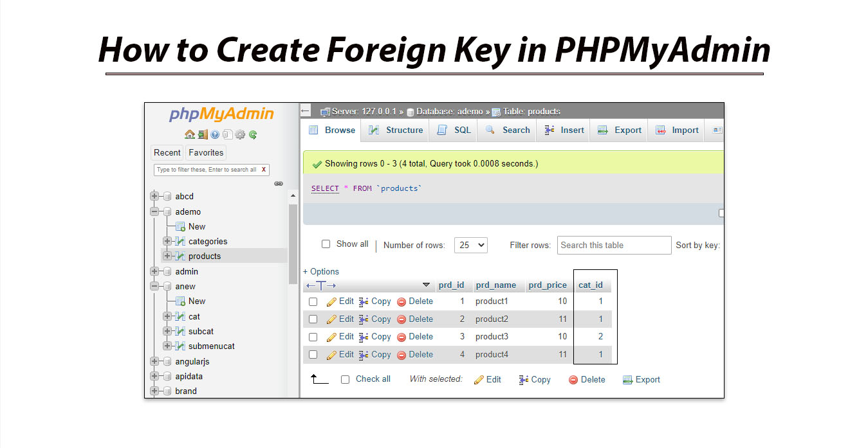
Task: Click the phpMyAdmin home icon
Action: (190, 134)
